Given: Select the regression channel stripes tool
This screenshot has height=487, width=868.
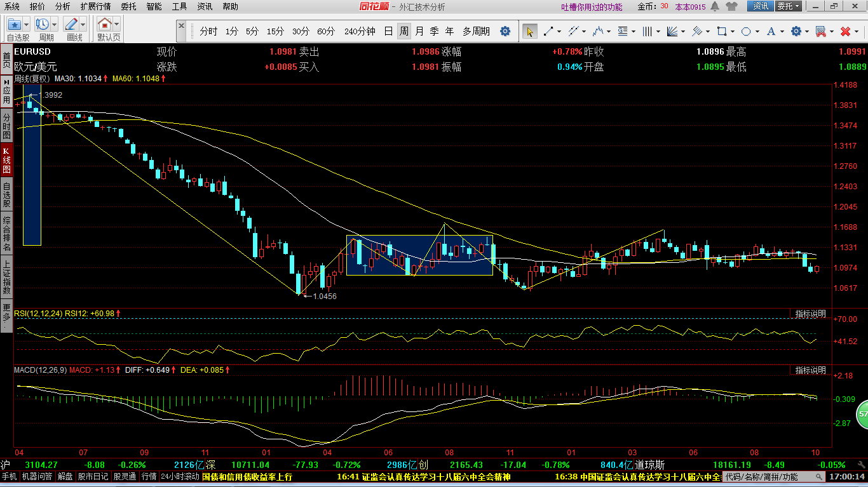Looking at the screenshot, I should (697, 31).
